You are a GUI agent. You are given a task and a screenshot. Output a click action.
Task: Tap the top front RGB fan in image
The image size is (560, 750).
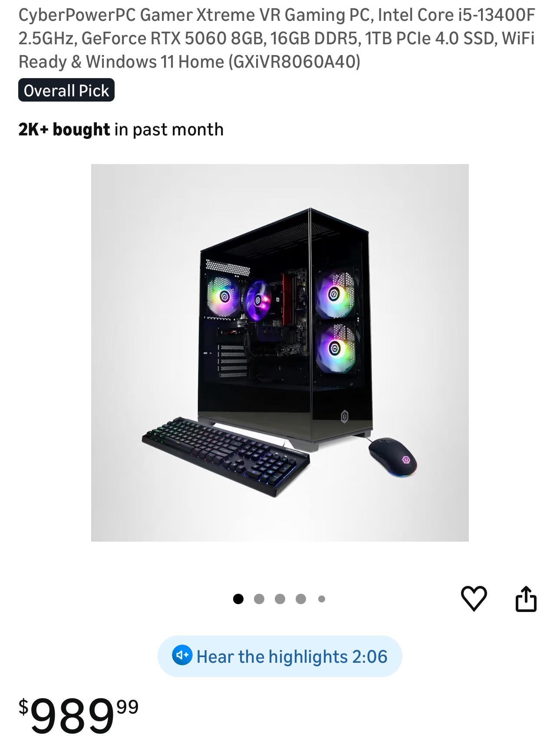click(335, 295)
